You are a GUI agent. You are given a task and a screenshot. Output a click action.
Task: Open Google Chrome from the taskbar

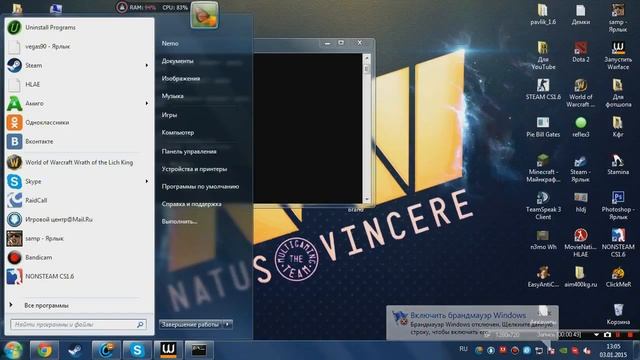(44, 350)
